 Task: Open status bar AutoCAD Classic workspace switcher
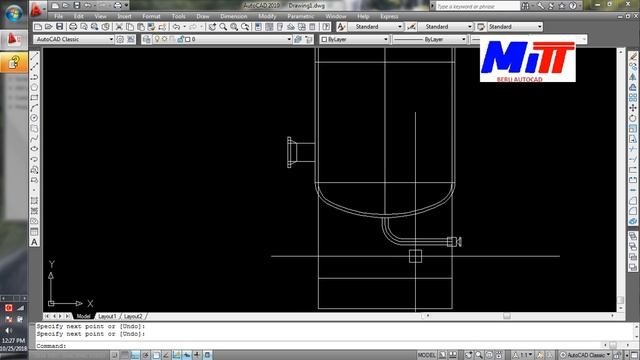coord(586,355)
